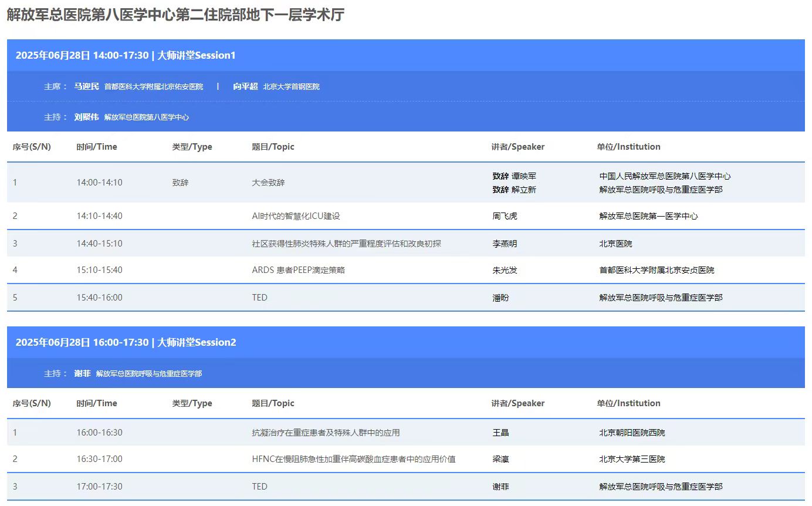Select TED topic in the 15:40-16:00 row
Screen dimensions: 812x506
(x=259, y=298)
